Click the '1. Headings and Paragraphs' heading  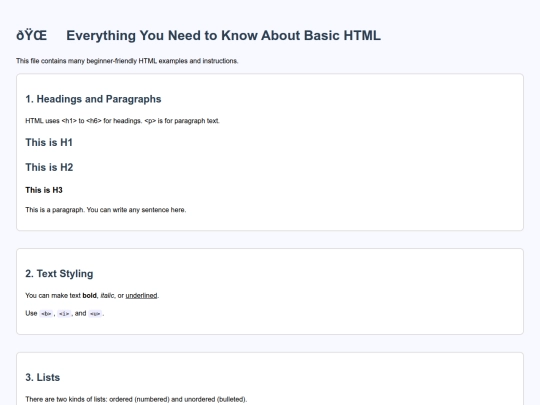tap(93, 99)
